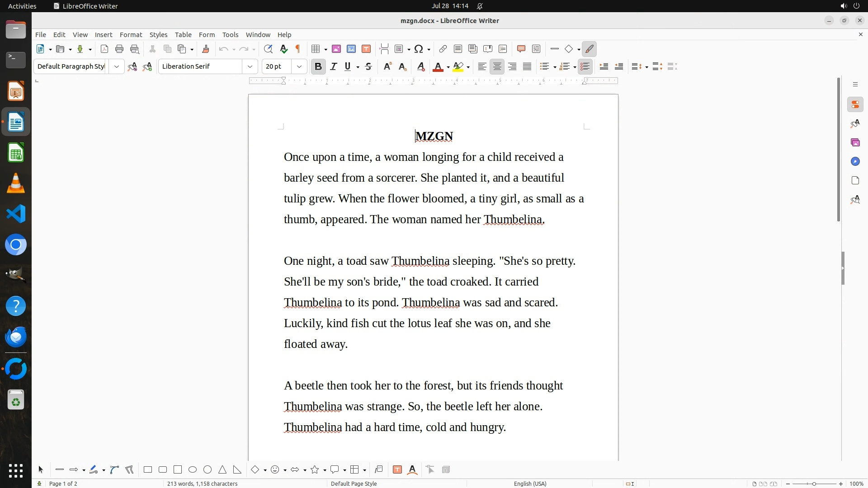The height and width of the screenshot is (488, 868).
Task: Click the zoom slider in status bar
Action: [814, 483]
